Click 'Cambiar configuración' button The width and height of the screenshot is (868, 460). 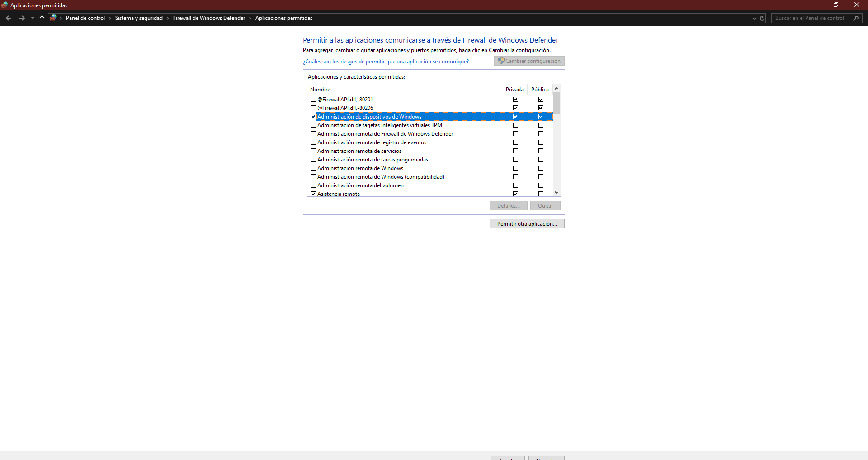(529, 61)
